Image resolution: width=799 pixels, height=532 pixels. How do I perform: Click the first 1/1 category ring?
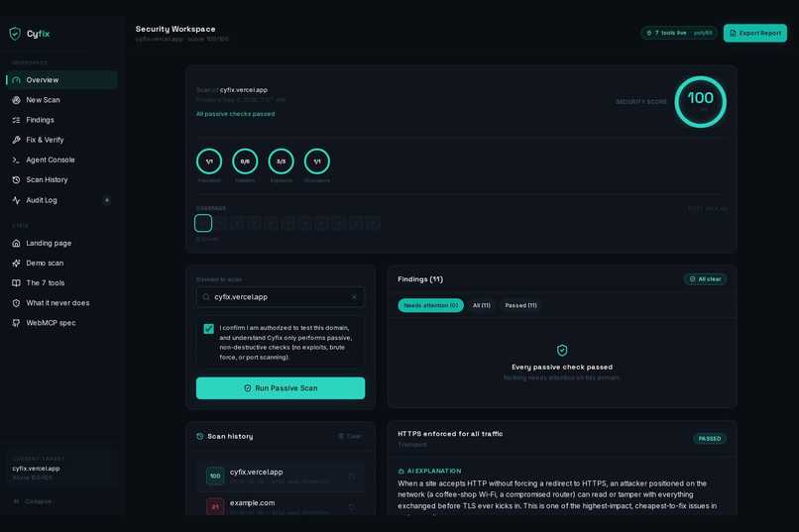click(x=209, y=161)
